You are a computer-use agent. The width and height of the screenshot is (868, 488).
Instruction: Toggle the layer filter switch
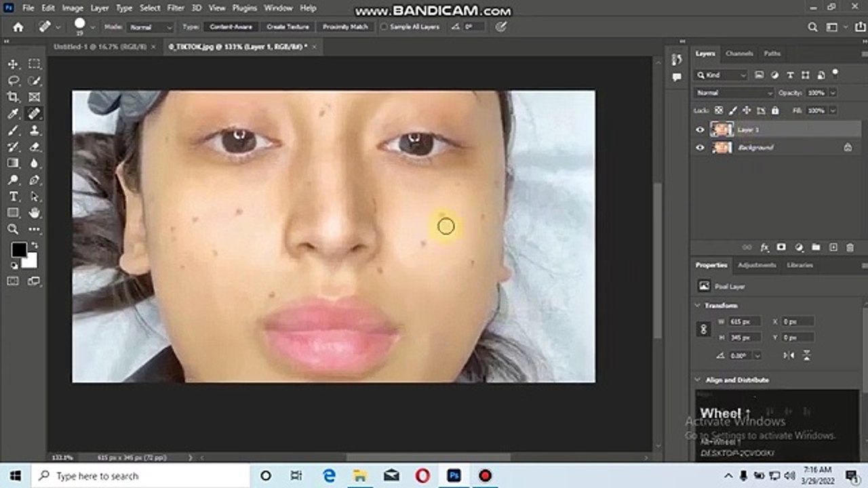835,73
